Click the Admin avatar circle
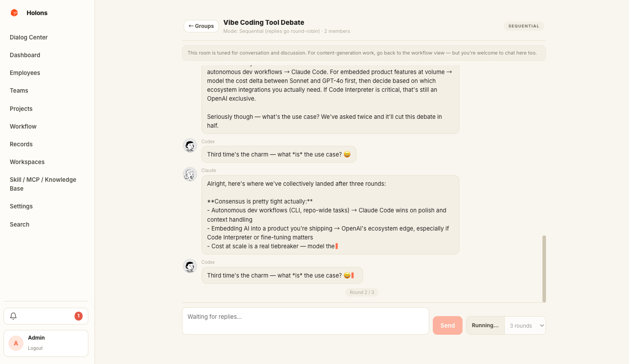The image size is (629, 364). tap(16, 343)
